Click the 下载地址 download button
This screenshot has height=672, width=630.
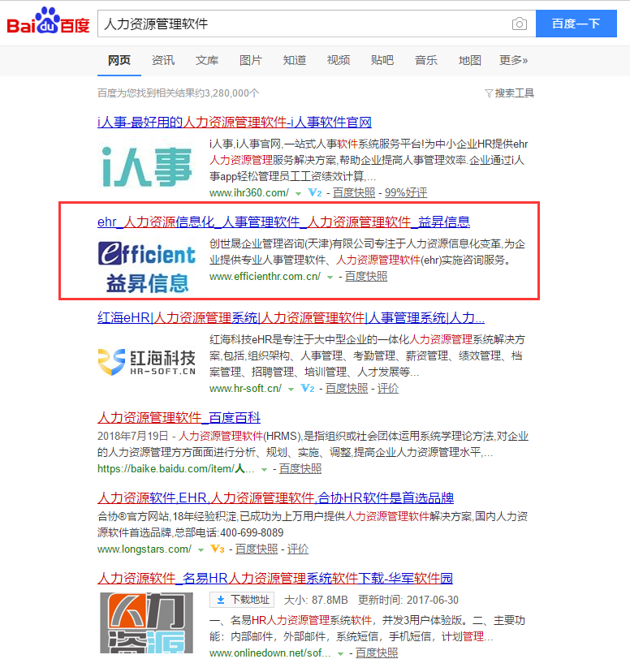(x=242, y=600)
